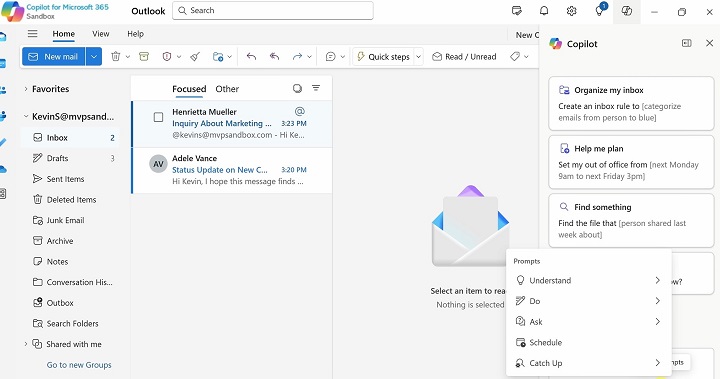720x379 pixels.
Task: Select the Find something card
Action: 631,221
